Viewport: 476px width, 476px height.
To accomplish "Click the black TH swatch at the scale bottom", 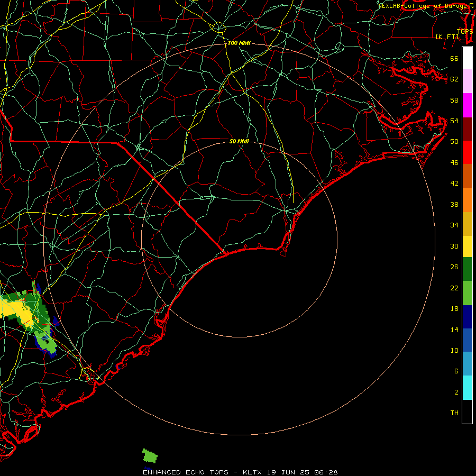I will [x=467, y=411].
